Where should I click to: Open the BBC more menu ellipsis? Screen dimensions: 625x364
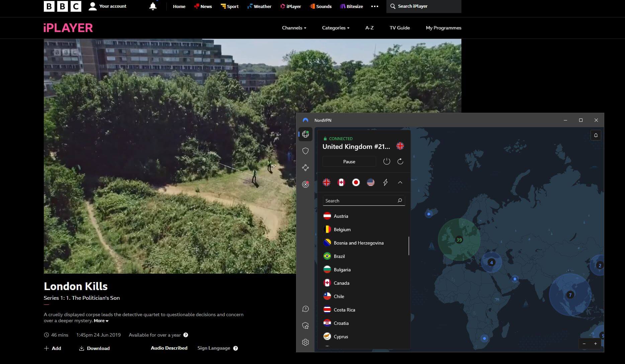click(x=375, y=6)
